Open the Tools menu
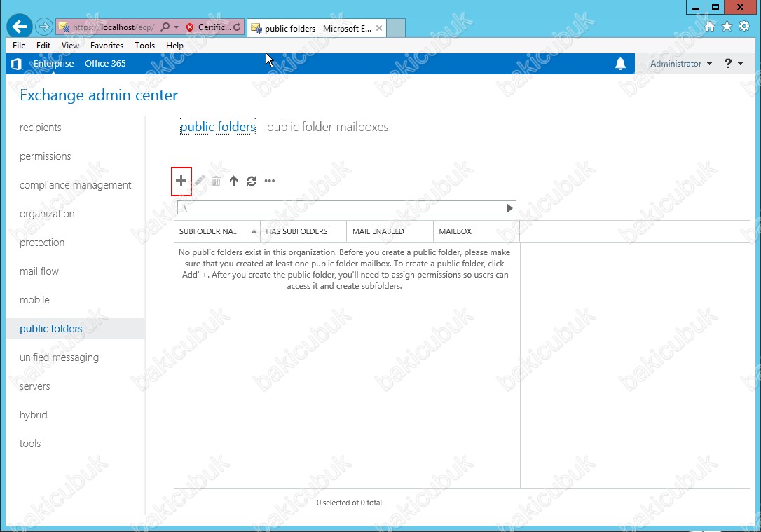This screenshot has width=761, height=532. pos(144,45)
